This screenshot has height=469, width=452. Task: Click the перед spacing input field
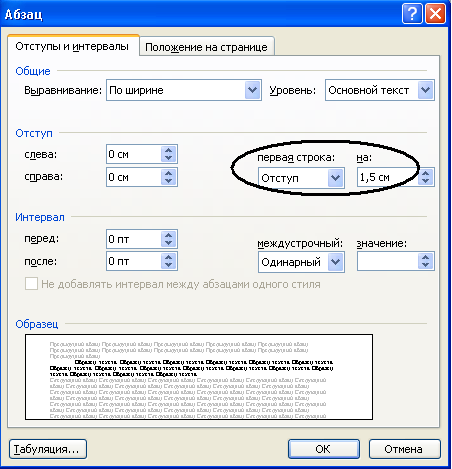134,239
